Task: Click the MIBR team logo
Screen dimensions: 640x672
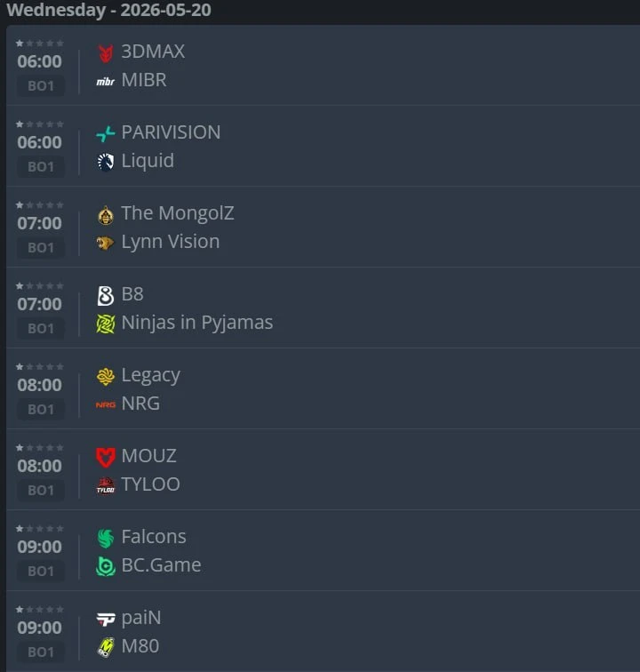Action: tap(106, 82)
